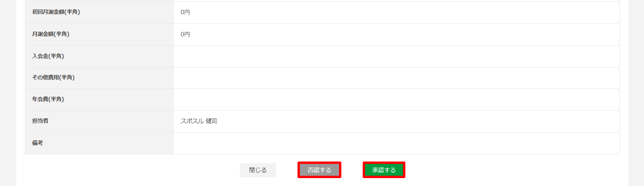Click the empty value cell for その他費用(半角)
The image size is (644, 186).
(396, 78)
